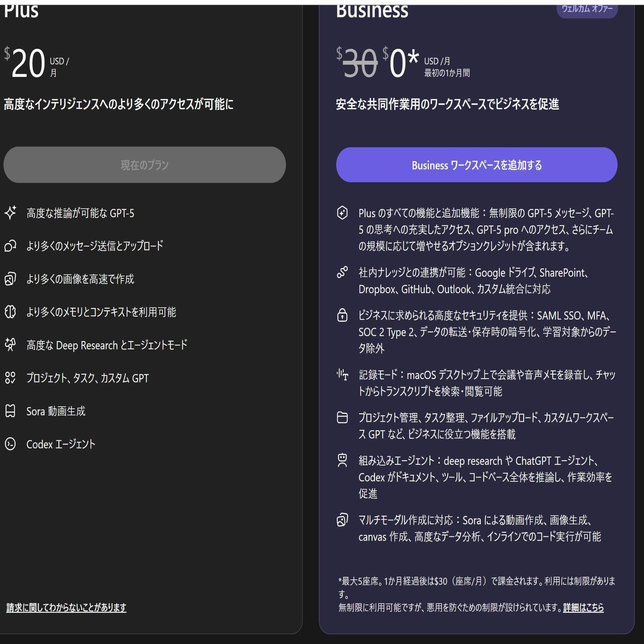Click the feature text about SAML SSO security
Viewport: 644px width, 644px height.
coord(488,332)
